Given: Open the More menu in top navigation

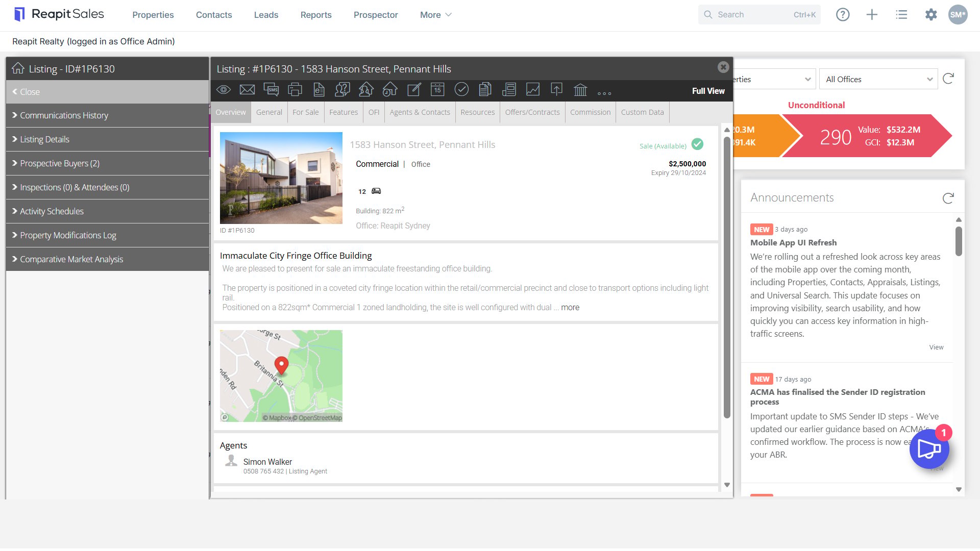Looking at the screenshot, I should point(435,15).
